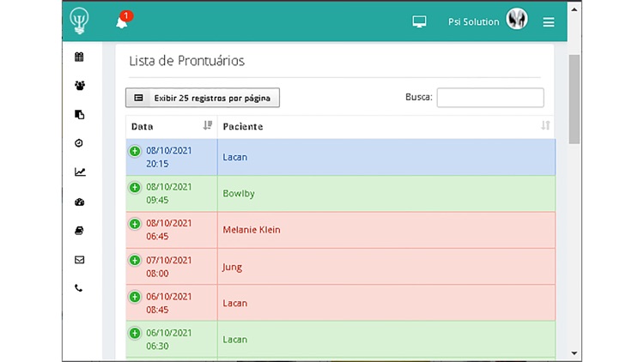The height and width of the screenshot is (362, 644).
Task: Click the scrollbar down arrow
Action: (574, 353)
